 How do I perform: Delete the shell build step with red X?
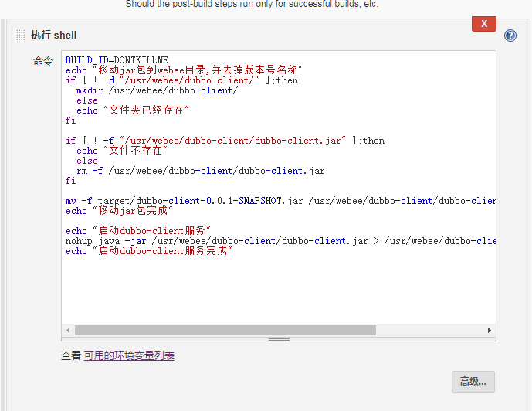484,24
